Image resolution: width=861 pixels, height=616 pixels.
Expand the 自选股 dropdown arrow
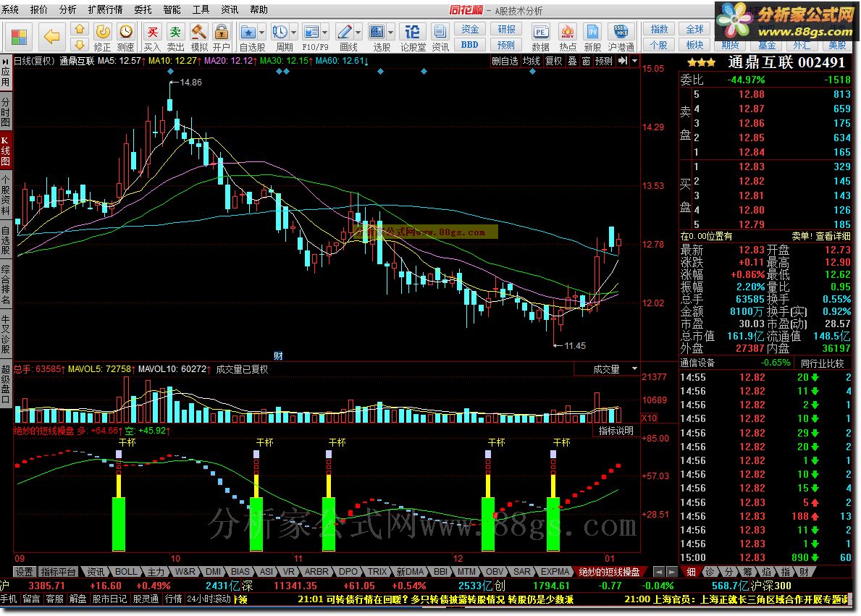click(262, 32)
